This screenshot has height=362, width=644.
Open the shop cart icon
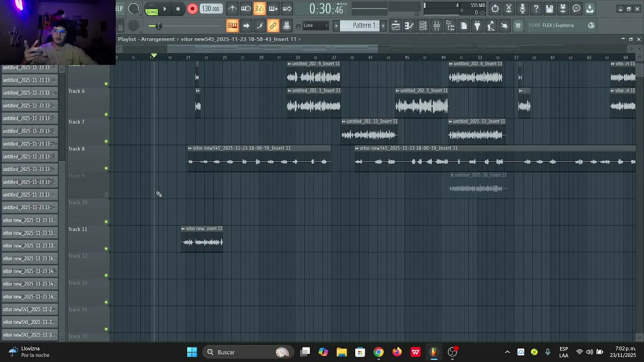point(518,26)
